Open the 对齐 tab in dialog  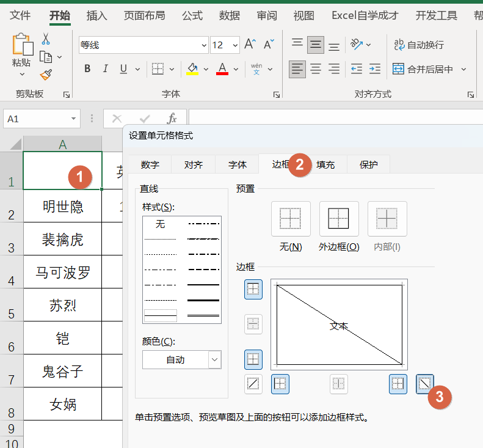point(194,164)
